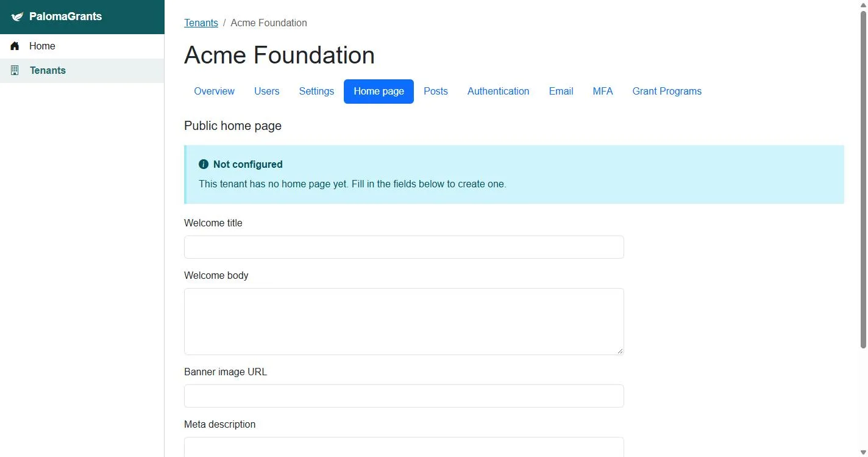868x457 pixels.
Task: Follow the Tenants breadcrumb link
Action: (201, 23)
